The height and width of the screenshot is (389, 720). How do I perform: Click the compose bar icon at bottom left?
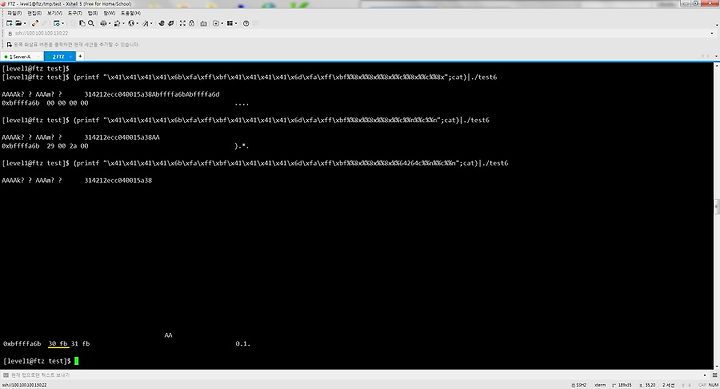coord(6,375)
